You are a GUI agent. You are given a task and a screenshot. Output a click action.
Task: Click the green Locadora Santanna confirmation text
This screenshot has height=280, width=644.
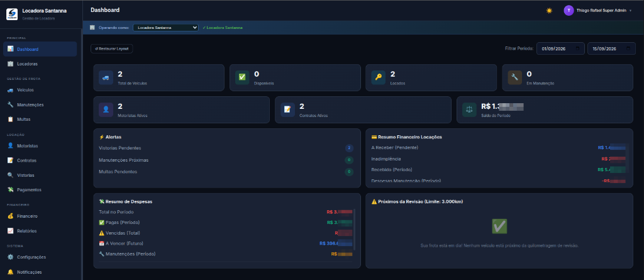[x=223, y=28]
